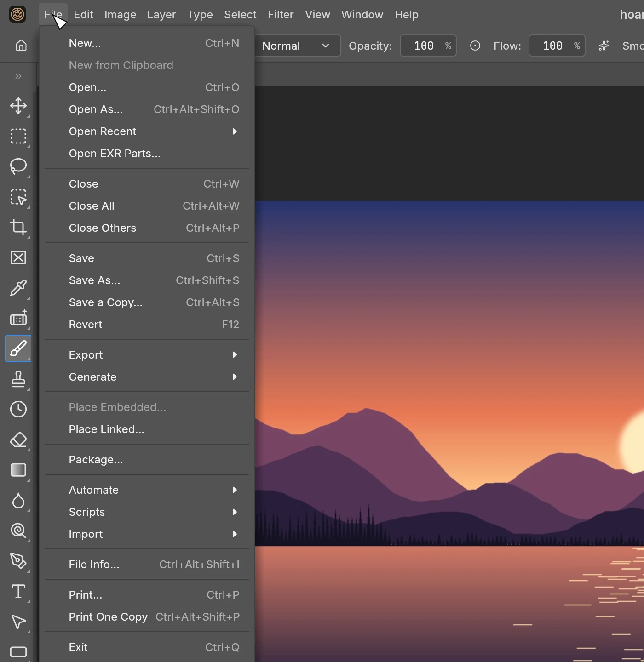Select the Type tool
This screenshot has height=662, width=644.
(18, 591)
